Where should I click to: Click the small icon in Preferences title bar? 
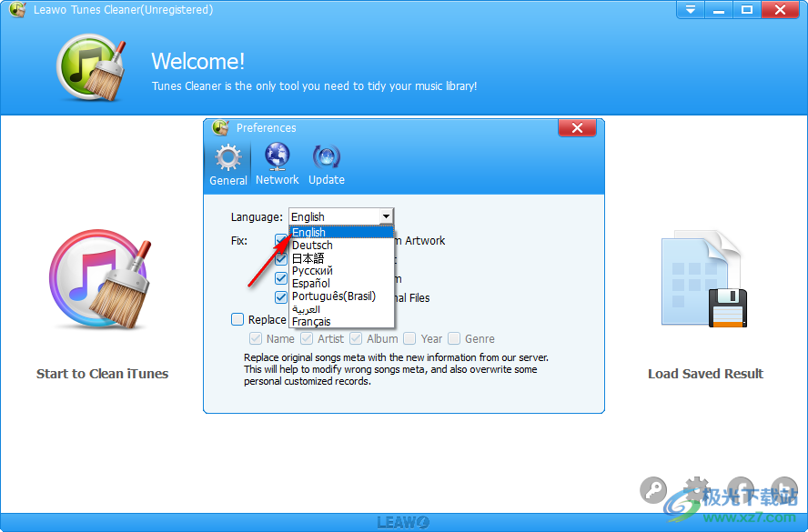[x=218, y=127]
